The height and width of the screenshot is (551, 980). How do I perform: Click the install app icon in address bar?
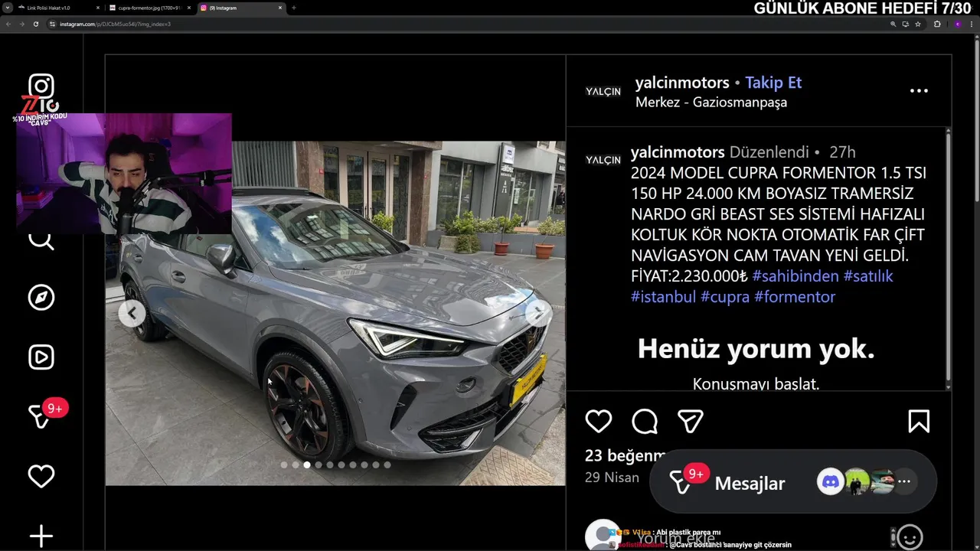[x=906, y=24]
